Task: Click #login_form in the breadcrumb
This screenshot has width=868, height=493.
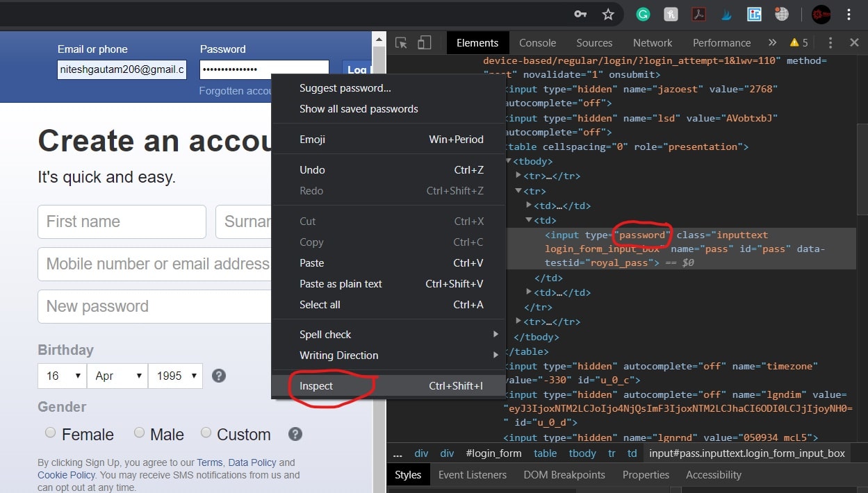Action: (493, 453)
